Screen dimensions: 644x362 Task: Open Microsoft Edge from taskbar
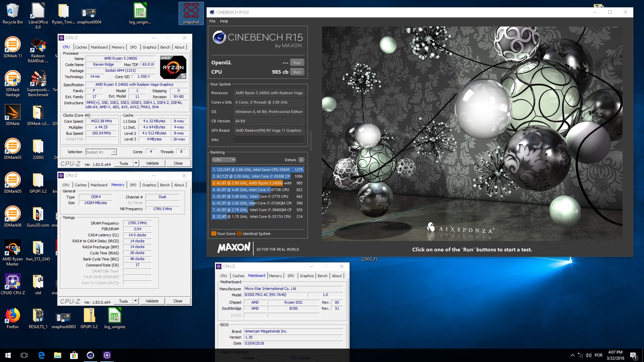[41, 355]
